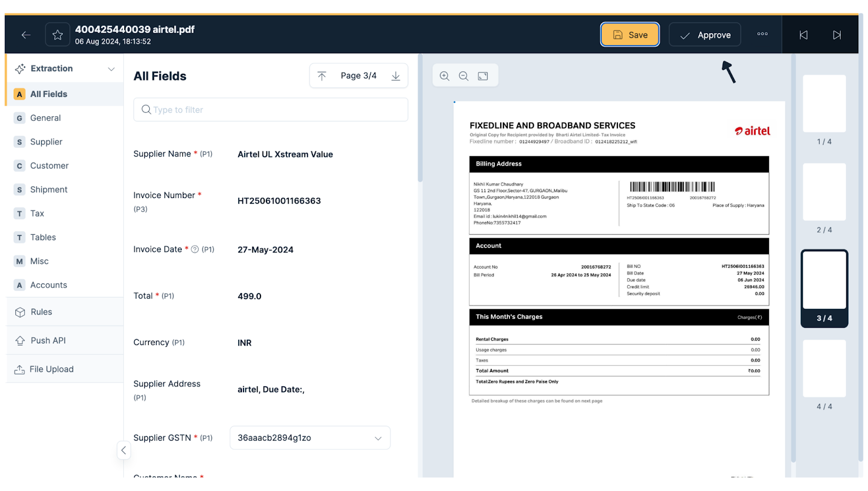Click the File Upload tray icon
Screen dimensions: 868x491
20,369
